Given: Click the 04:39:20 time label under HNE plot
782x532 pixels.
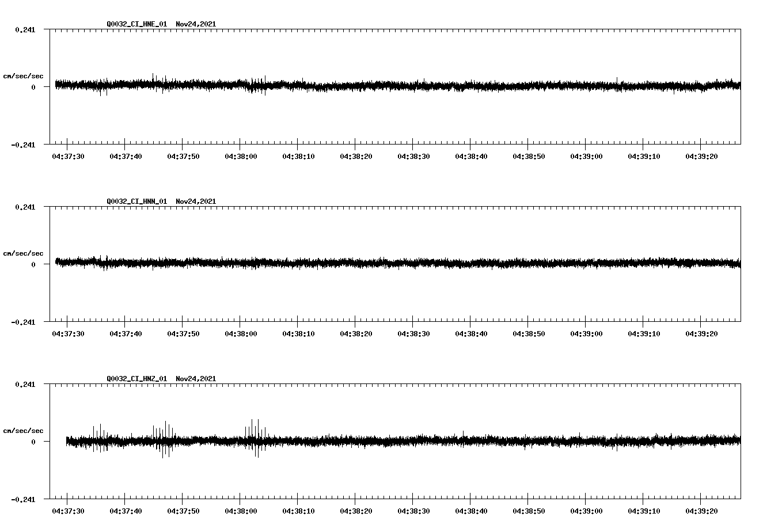Looking at the screenshot, I should coord(701,156).
